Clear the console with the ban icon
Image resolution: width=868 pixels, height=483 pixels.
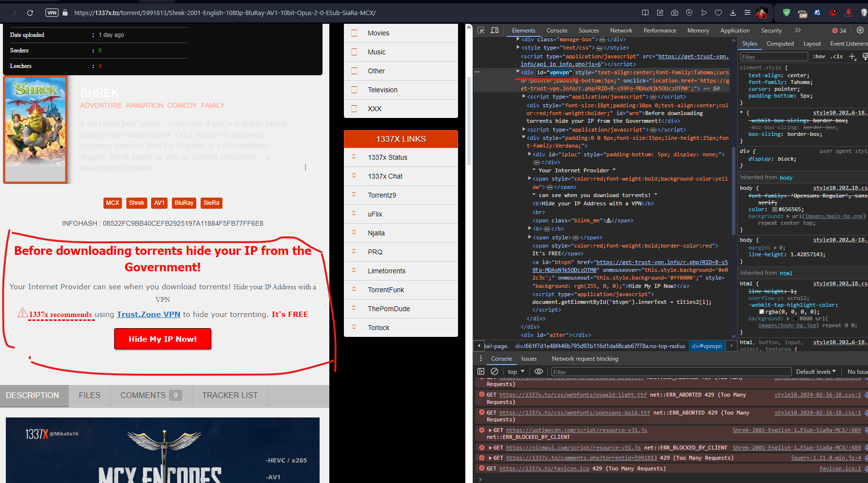[495, 371]
